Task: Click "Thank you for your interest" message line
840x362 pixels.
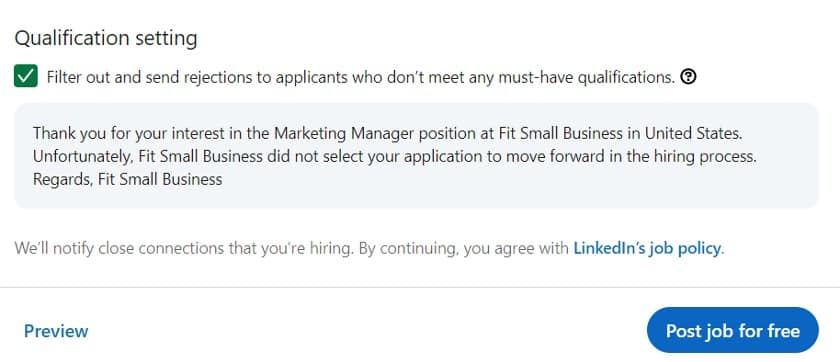Action: click(388, 133)
